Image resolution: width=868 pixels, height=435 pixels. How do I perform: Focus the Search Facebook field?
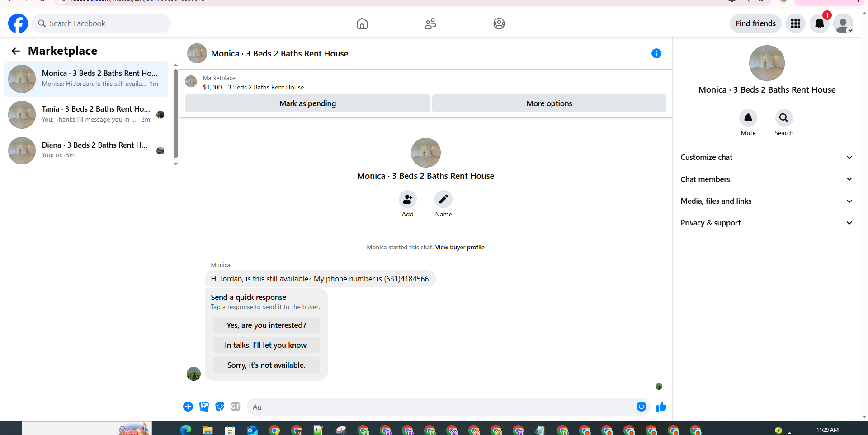click(x=101, y=23)
